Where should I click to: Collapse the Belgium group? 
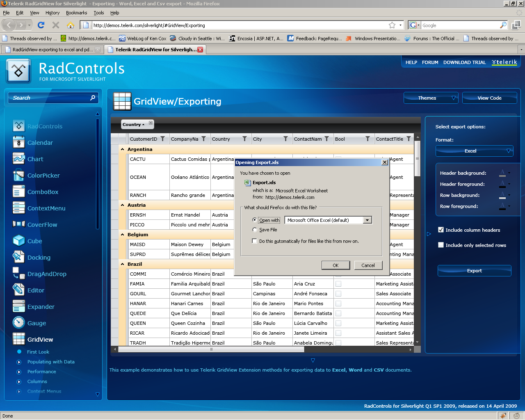(x=122, y=235)
